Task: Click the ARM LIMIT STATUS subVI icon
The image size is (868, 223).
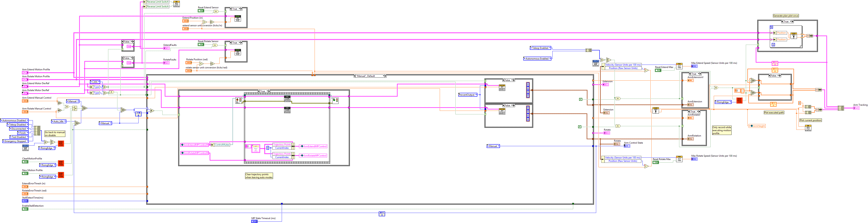Action: click(x=177, y=4)
